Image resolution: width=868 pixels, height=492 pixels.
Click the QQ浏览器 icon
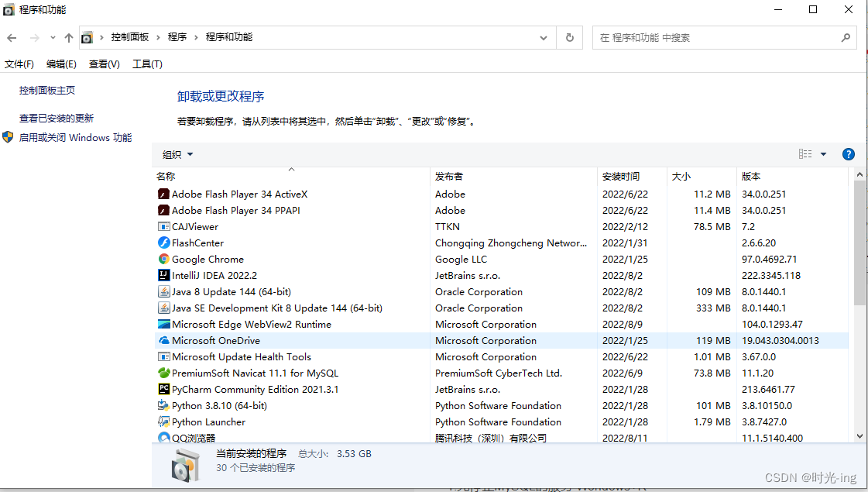point(164,437)
